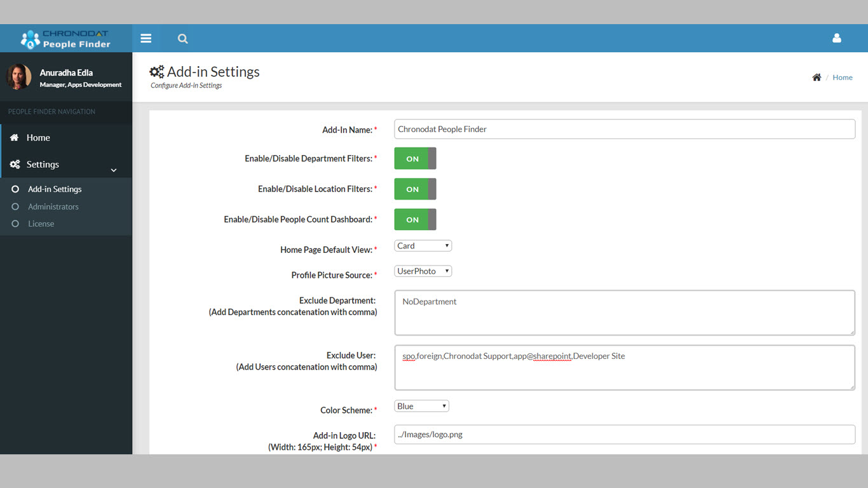Viewport: 868px width, 488px height.
Task: Toggle the Location Filters switch
Action: click(415, 189)
